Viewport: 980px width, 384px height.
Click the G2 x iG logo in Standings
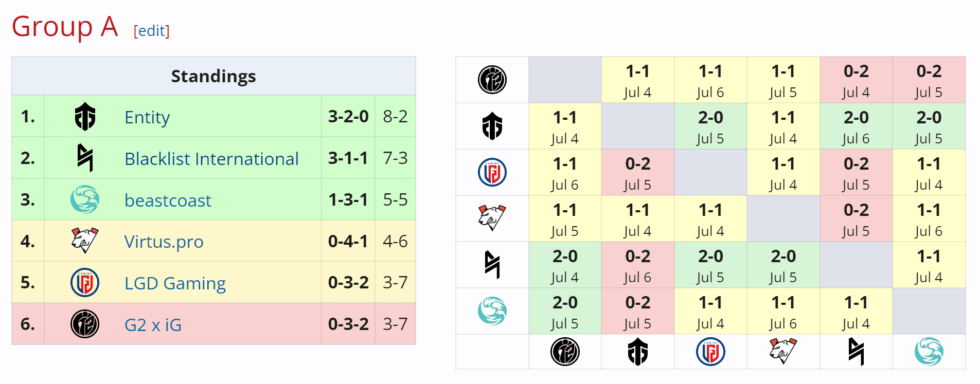85,324
